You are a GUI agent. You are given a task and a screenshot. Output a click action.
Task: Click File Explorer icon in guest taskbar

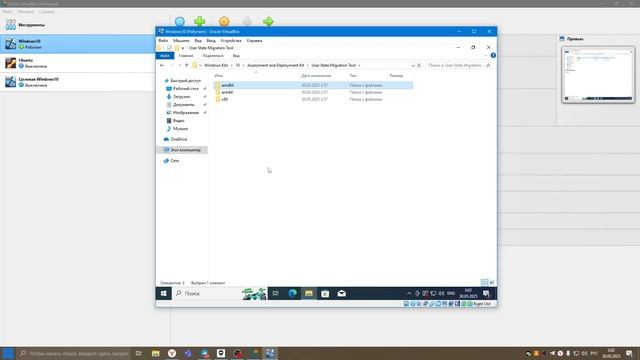[309, 293]
